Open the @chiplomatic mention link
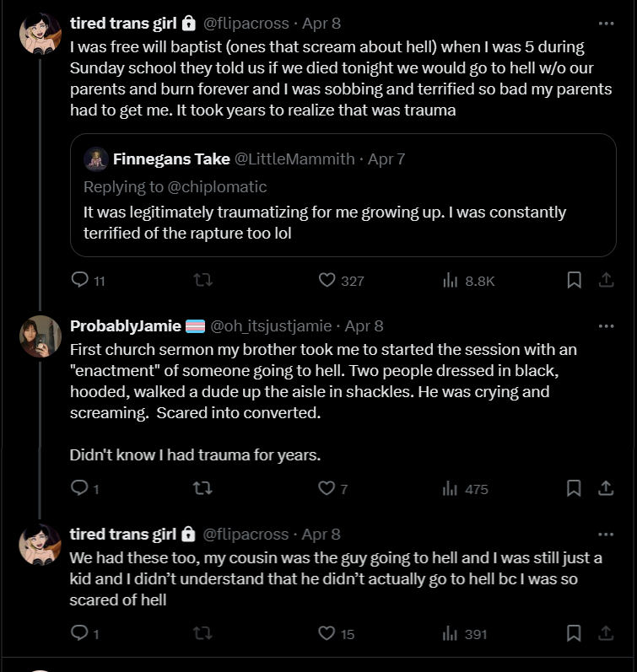637x672 pixels. point(217,187)
